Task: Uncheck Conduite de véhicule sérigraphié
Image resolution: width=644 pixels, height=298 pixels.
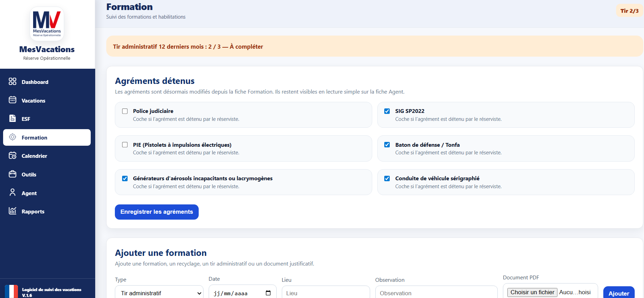Action: (387, 179)
